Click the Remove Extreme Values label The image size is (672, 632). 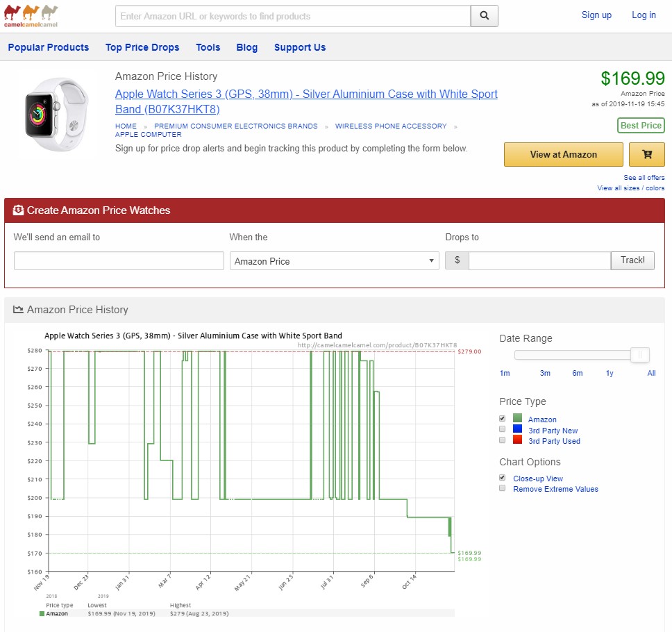pos(555,489)
